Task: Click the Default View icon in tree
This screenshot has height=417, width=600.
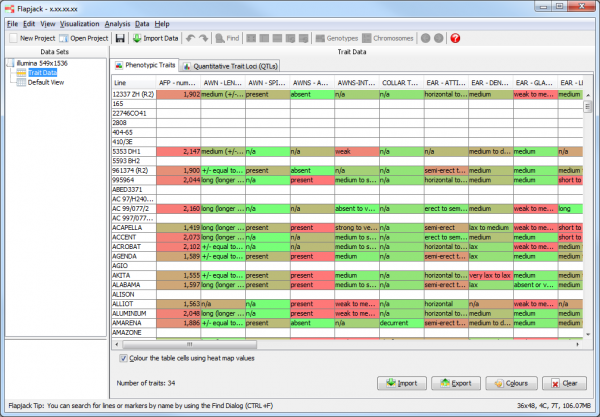Action: coord(21,82)
